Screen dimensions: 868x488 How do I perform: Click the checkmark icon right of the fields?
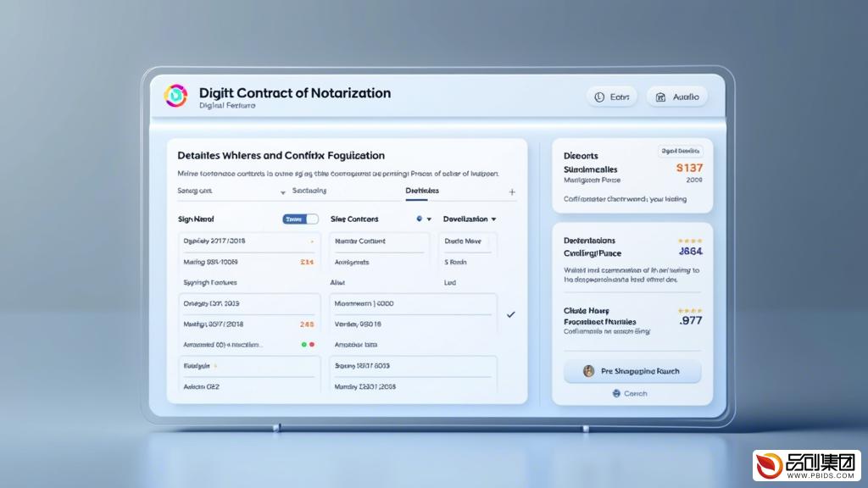[511, 314]
